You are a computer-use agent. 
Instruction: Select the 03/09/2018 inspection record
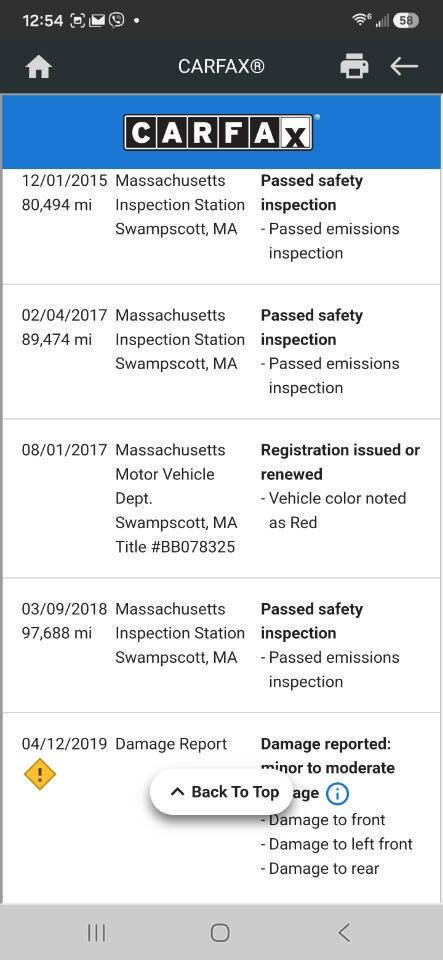pos(222,645)
